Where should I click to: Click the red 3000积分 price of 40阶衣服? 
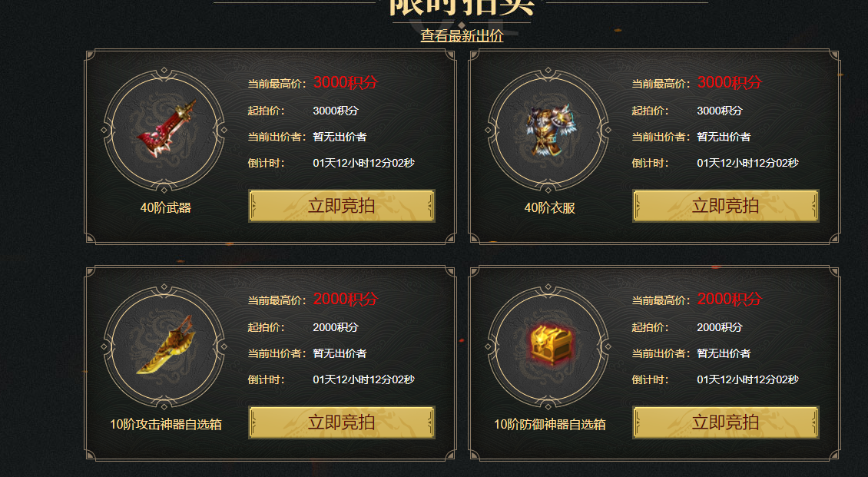point(730,82)
